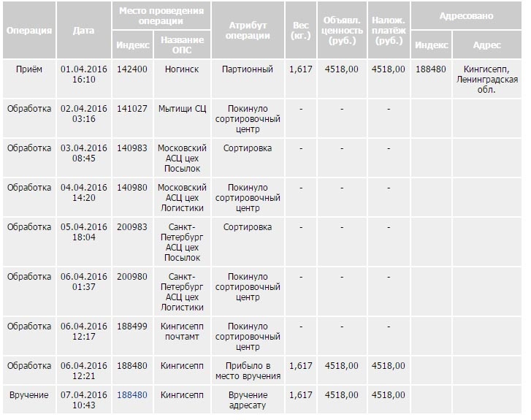
Task: Click the Название ОПС subheader
Action: [182, 45]
